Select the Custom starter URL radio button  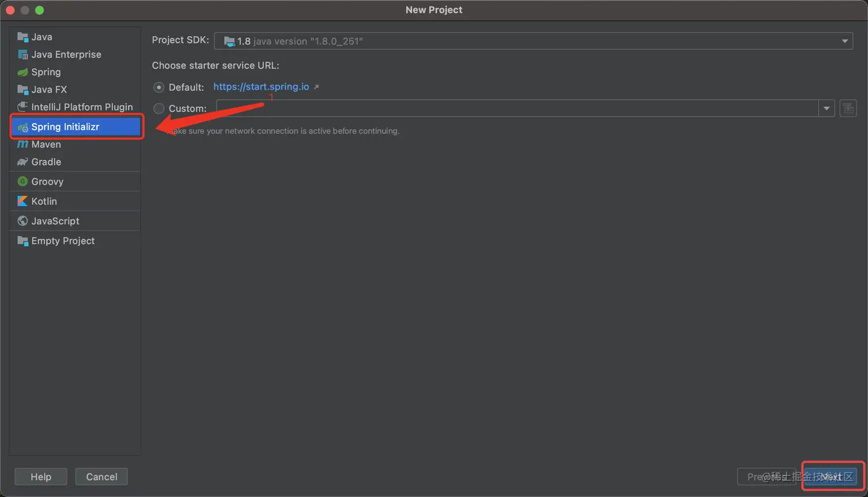coord(159,108)
